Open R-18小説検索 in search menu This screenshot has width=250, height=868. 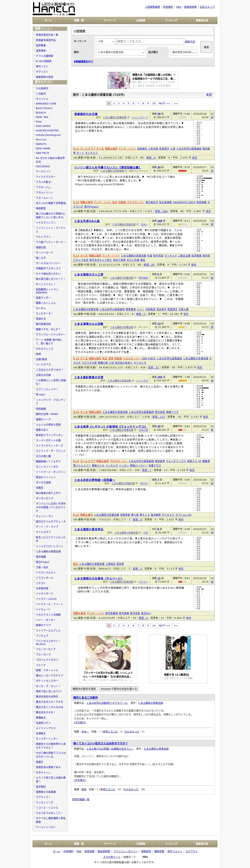[44, 61]
